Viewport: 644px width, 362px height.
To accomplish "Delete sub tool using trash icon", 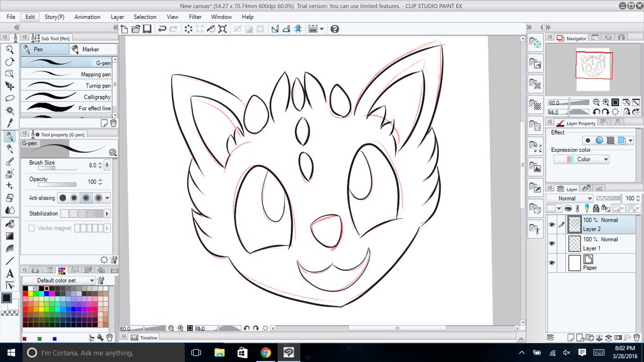I will (x=113, y=123).
